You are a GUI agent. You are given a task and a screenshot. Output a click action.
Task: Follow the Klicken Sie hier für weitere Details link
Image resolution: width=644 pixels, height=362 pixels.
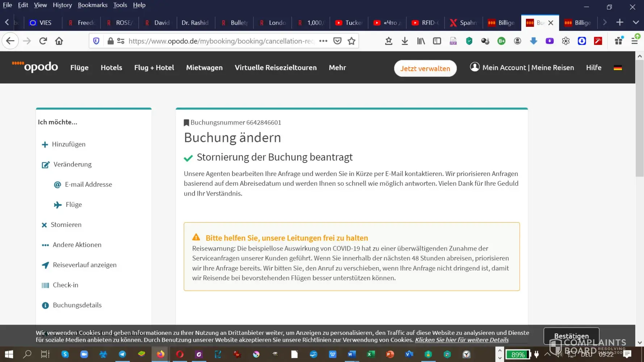[461, 340]
